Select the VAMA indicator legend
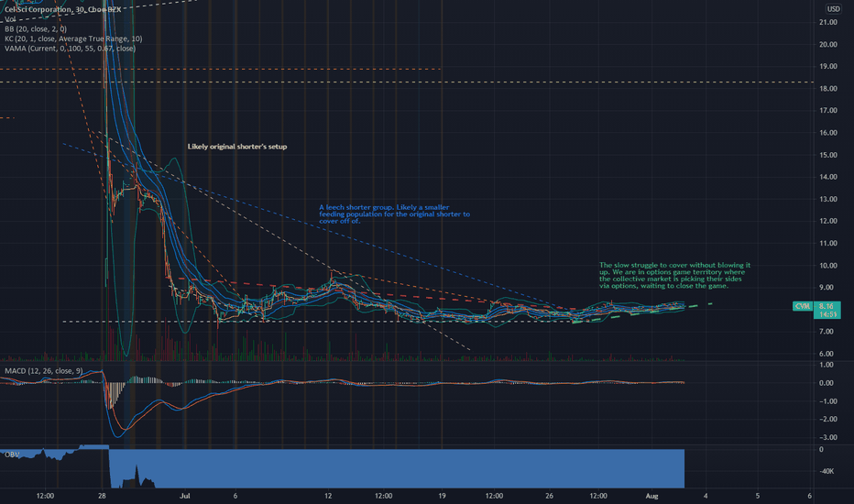This screenshot has width=854, height=504. (x=71, y=49)
